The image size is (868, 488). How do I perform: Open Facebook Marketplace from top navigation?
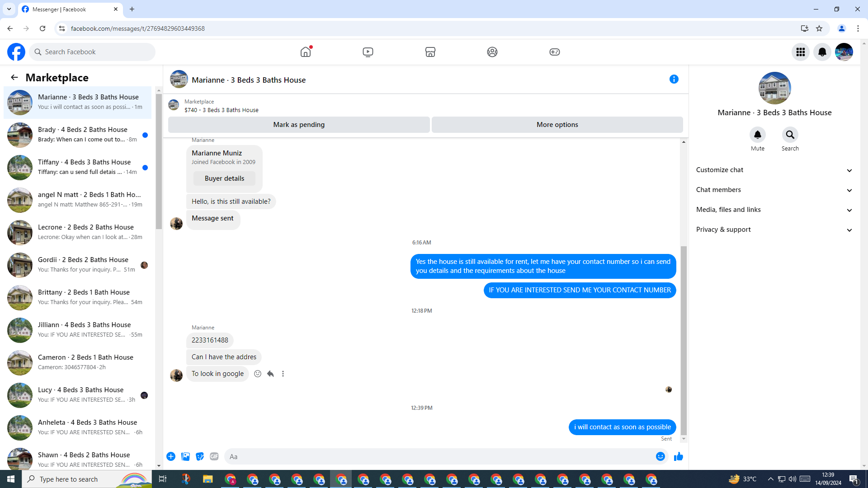pyautogui.click(x=430, y=52)
